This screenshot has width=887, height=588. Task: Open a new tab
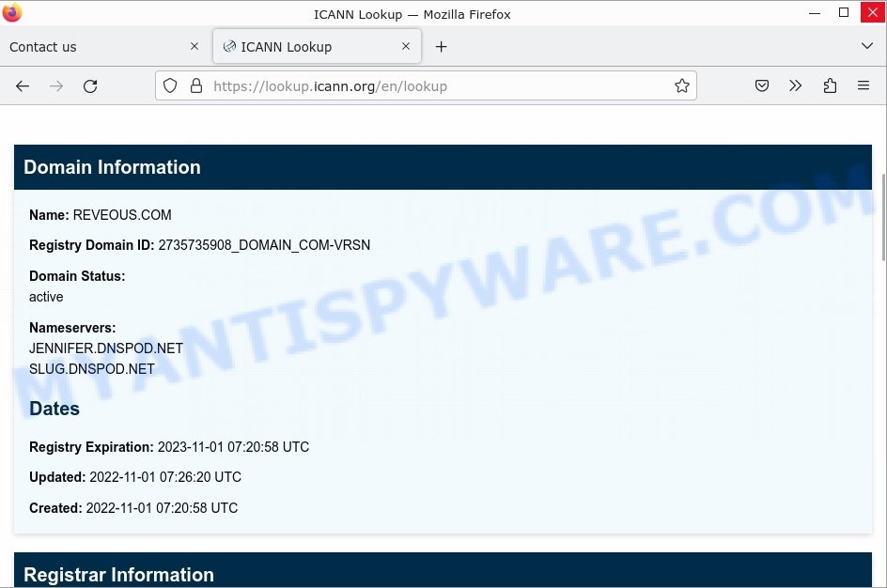click(442, 47)
